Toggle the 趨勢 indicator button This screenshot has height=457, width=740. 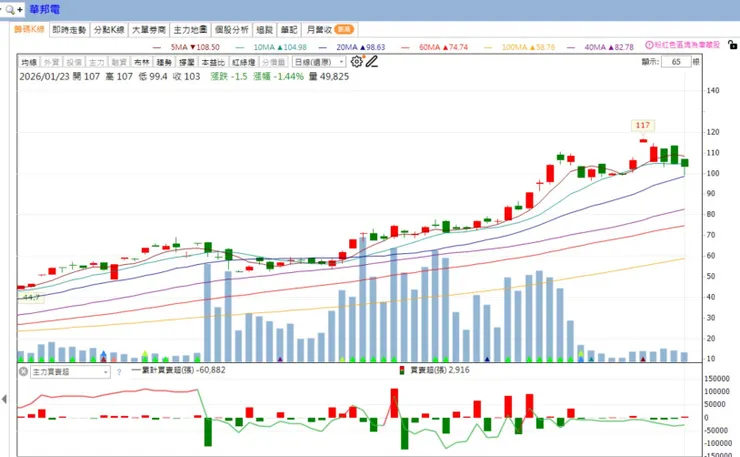point(164,62)
